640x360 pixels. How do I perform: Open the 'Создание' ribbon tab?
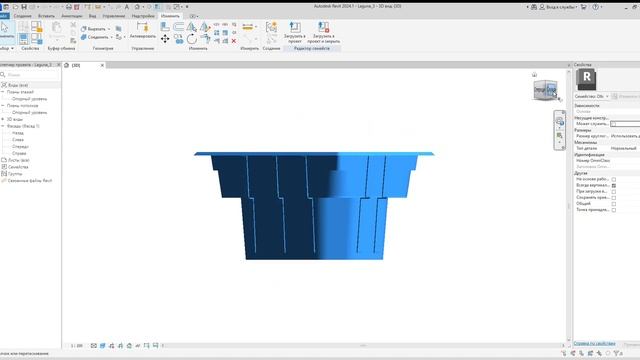tap(22, 16)
